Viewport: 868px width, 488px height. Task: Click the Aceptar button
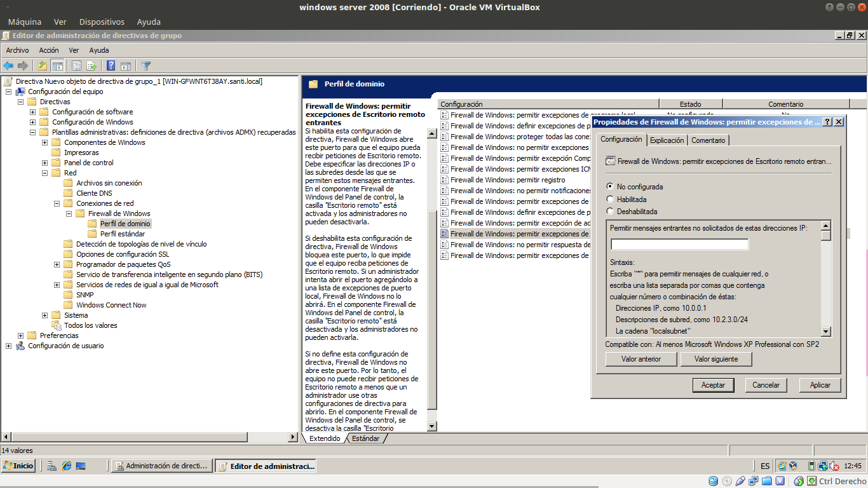[x=713, y=385]
